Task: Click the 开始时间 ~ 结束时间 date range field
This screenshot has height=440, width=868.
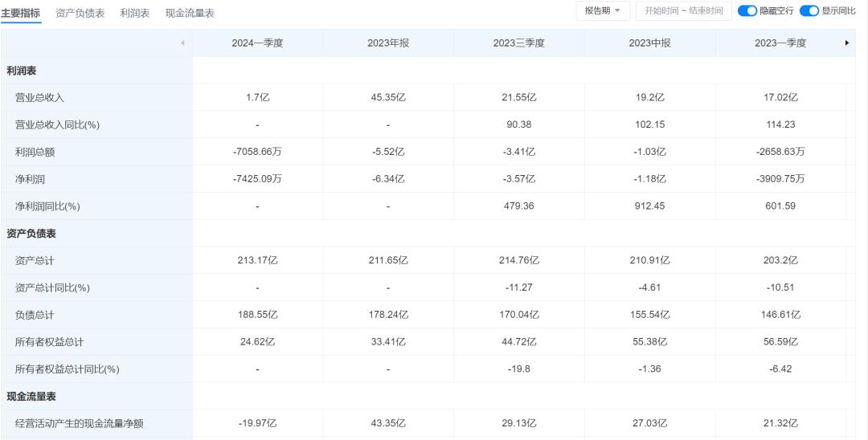Action: 683,11
